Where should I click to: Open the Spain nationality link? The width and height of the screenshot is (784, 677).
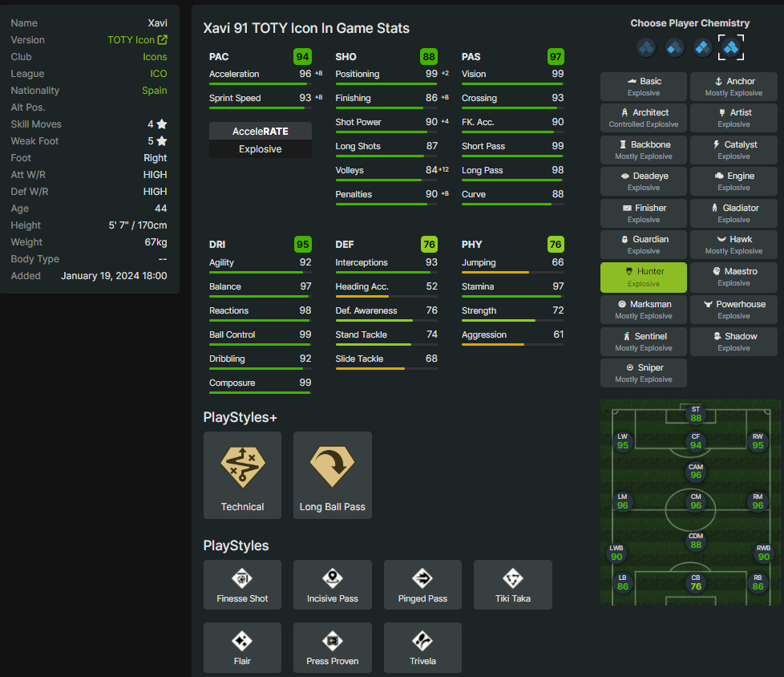[155, 91]
